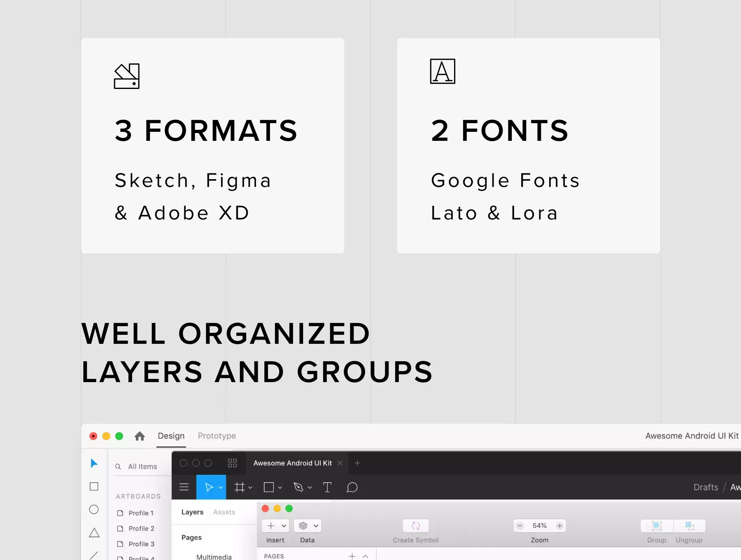Select the XD Ellipse tool
Image resolution: width=741 pixels, height=560 pixels.
click(94, 509)
